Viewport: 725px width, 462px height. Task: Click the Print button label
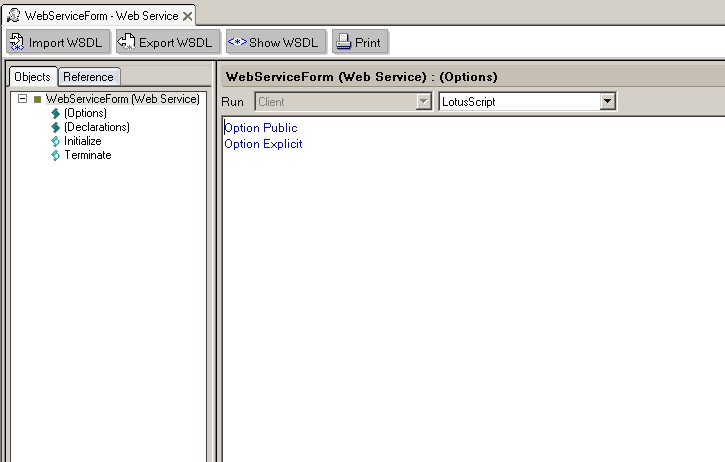click(x=368, y=43)
